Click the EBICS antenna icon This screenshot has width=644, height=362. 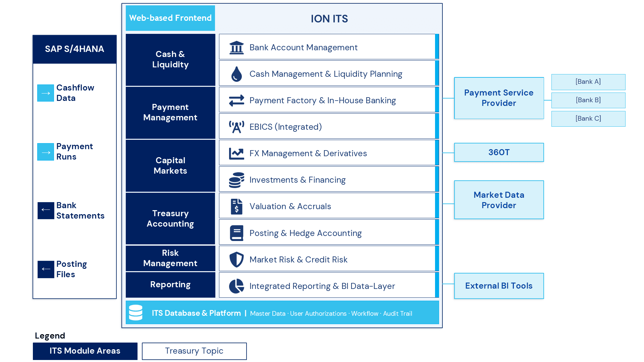click(x=236, y=127)
